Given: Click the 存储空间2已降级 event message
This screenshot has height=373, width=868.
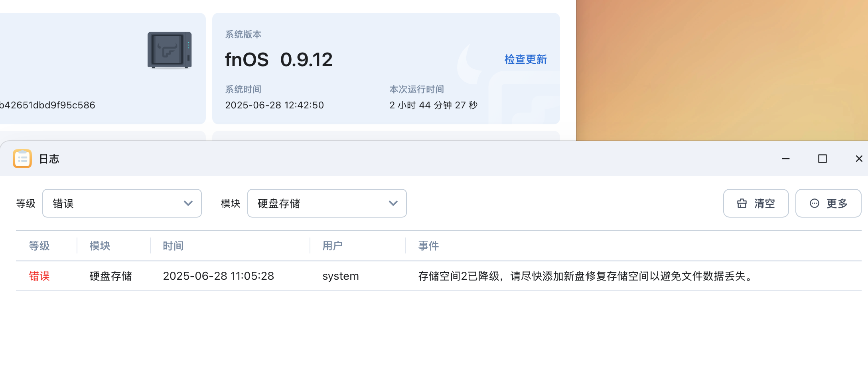Looking at the screenshot, I should (x=585, y=276).
